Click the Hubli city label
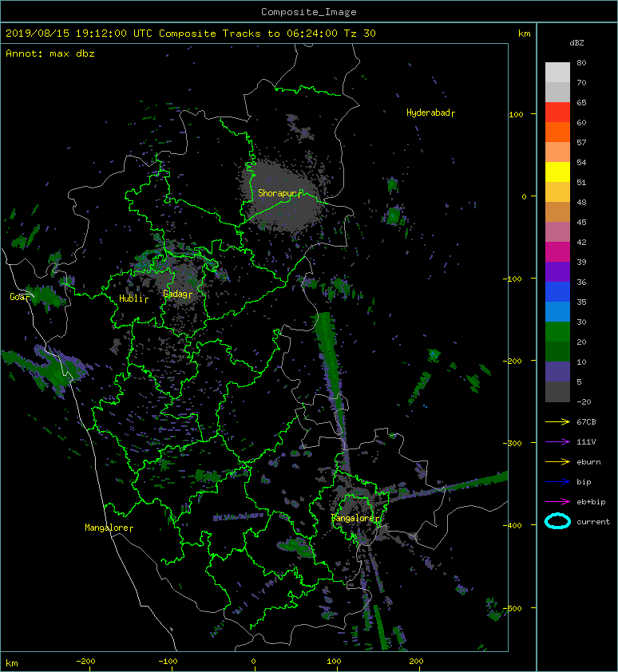The width and height of the screenshot is (618, 672). pyautogui.click(x=133, y=298)
